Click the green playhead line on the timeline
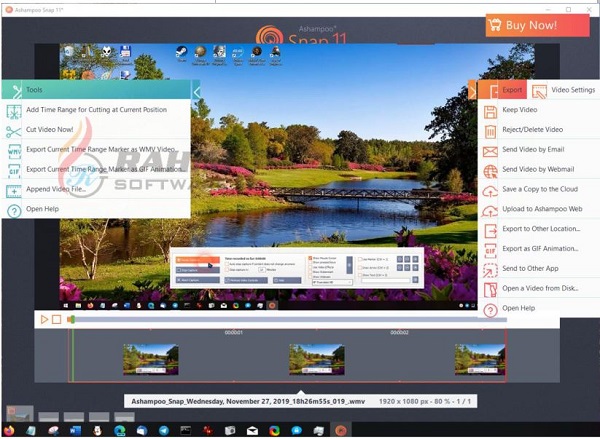Screen dimensions: 600x439 coord(73,355)
